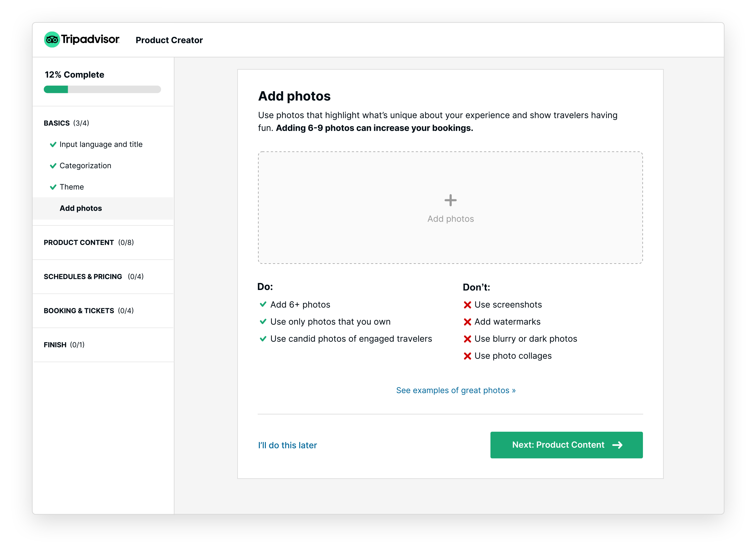This screenshot has width=756, height=557.
Task: Click Add 6+ photos text
Action: point(300,304)
